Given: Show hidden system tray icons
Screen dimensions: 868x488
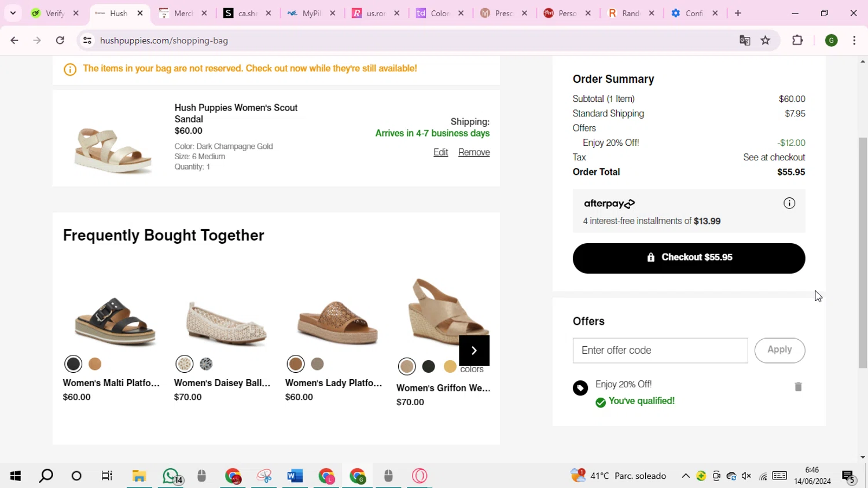Looking at the screenshot, I should [x=686, y=476].
